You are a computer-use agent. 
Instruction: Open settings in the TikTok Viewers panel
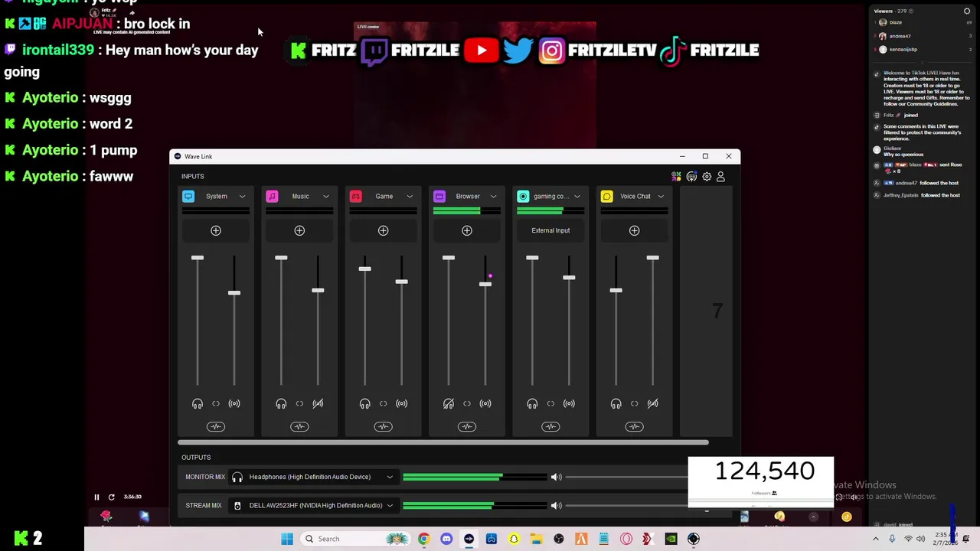point(967,11)
